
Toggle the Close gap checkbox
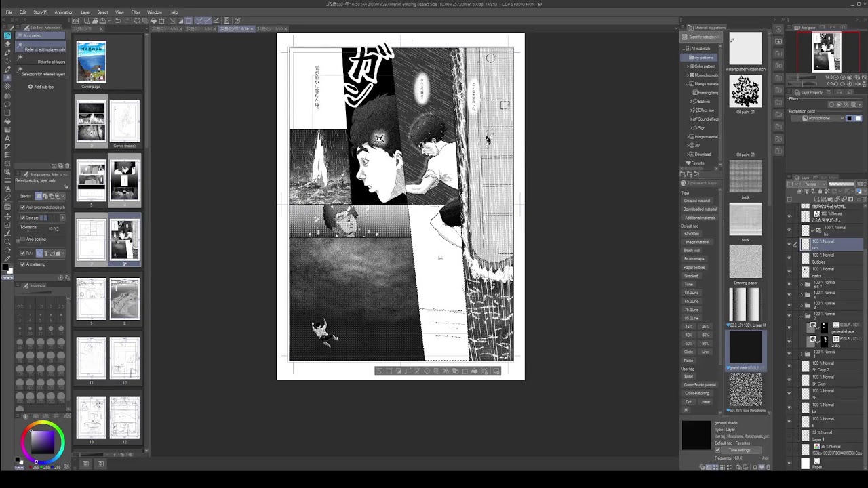tap(22, 218)
